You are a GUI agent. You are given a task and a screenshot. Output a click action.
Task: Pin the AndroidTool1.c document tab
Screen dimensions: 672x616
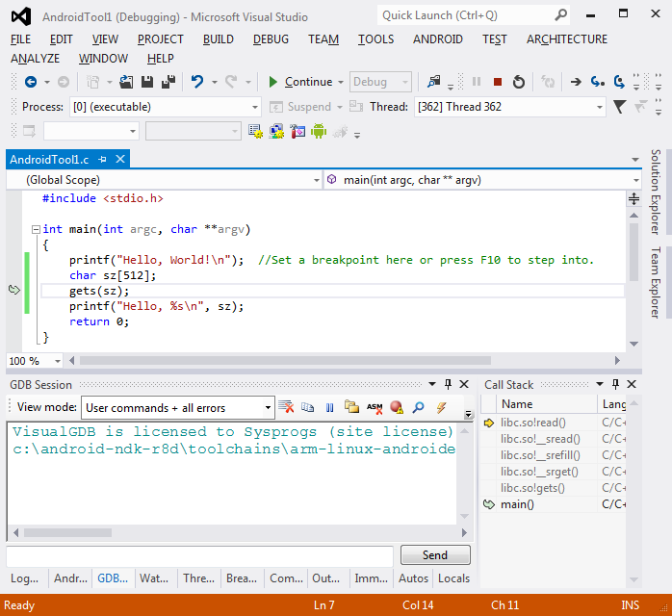coord(102,160)
